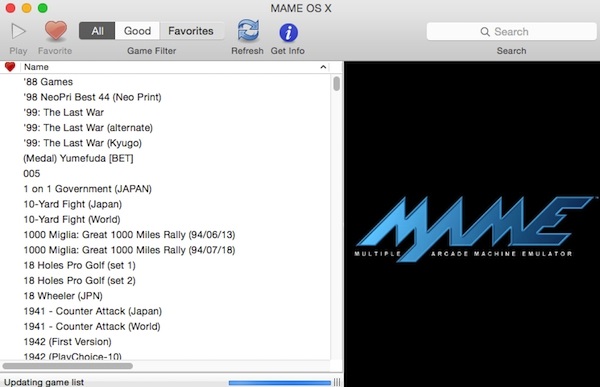Click the Play triangle icon
This screenshot has height=387, width=600.
pyautogui.click(x=18, y=31)
